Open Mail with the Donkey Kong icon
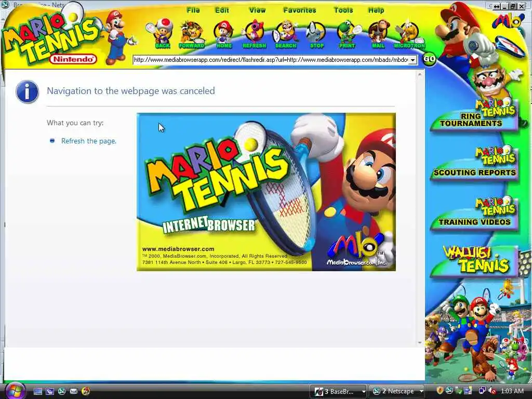 pos(378,34)
